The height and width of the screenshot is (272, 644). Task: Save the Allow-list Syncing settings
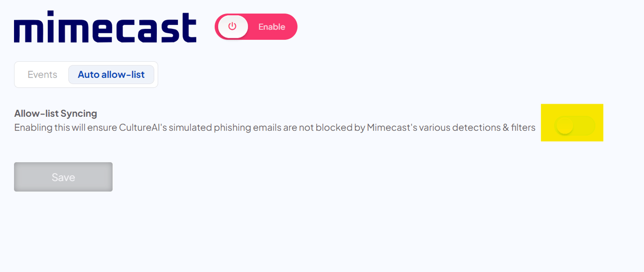pos(63,177)
